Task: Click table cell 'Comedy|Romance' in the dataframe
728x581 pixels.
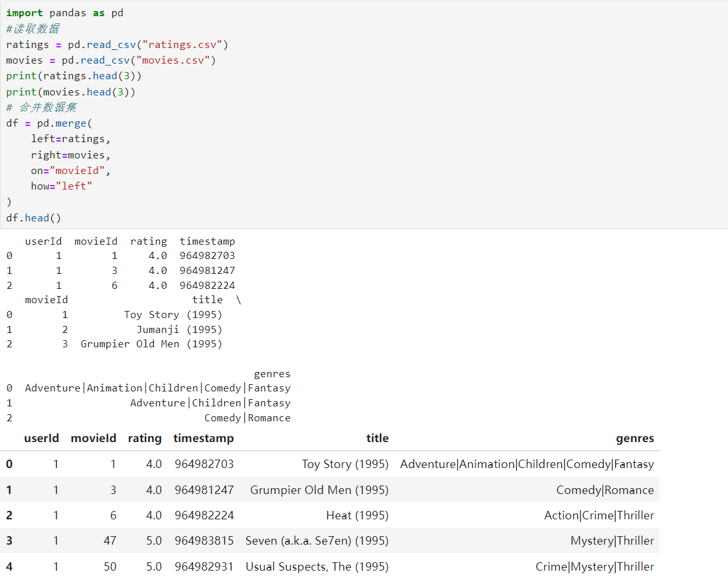Action: [605, 491]
